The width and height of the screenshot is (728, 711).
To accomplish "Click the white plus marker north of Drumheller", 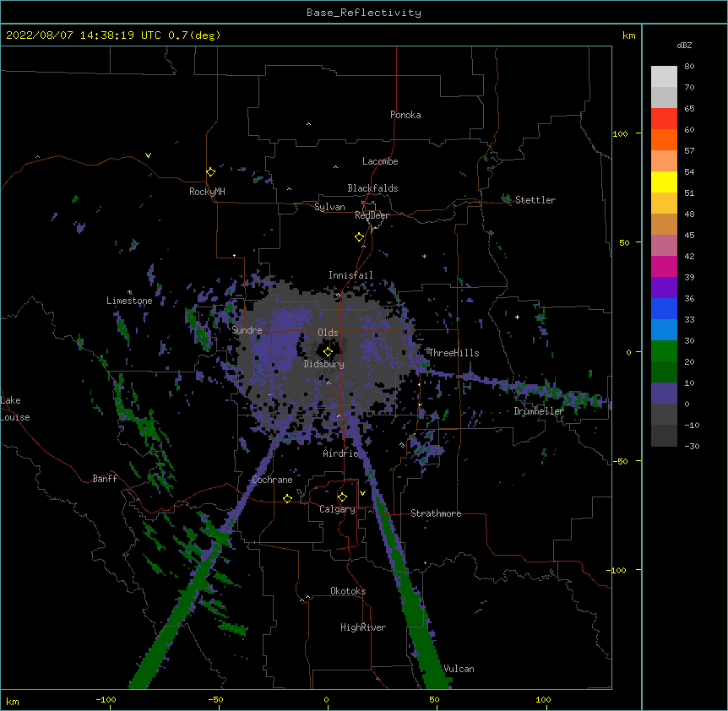I will 517,317.
